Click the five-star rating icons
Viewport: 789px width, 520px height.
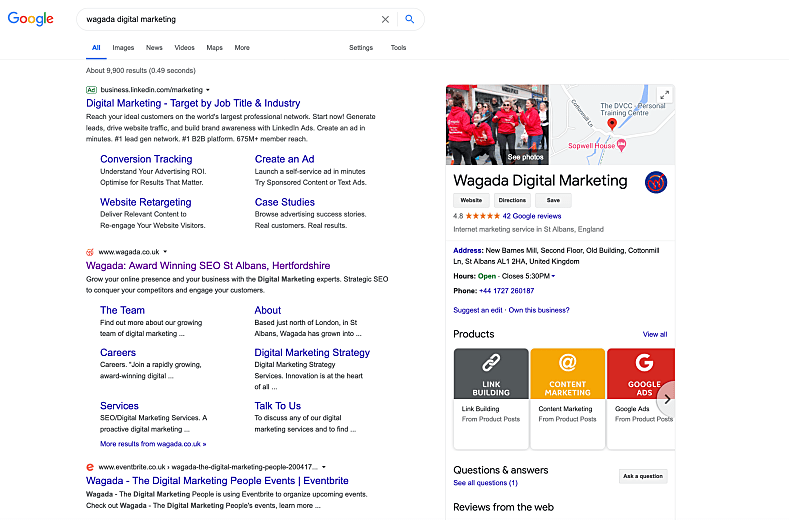tap(483, 216)
